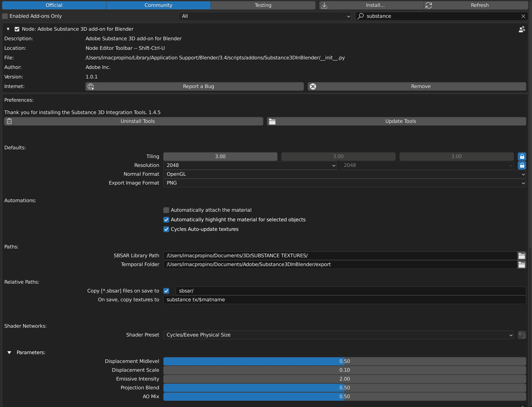Click the Refresh add-ons icon
This screenshot has width=532, height=407.
[x=429, y=5]
